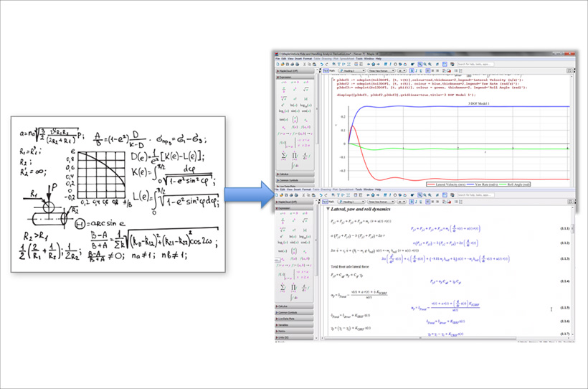This screenshot has height=389, width=588.
Task: Collapse the 'Lateral, yaw and roll dynamics' section
Action: [328, 210]
